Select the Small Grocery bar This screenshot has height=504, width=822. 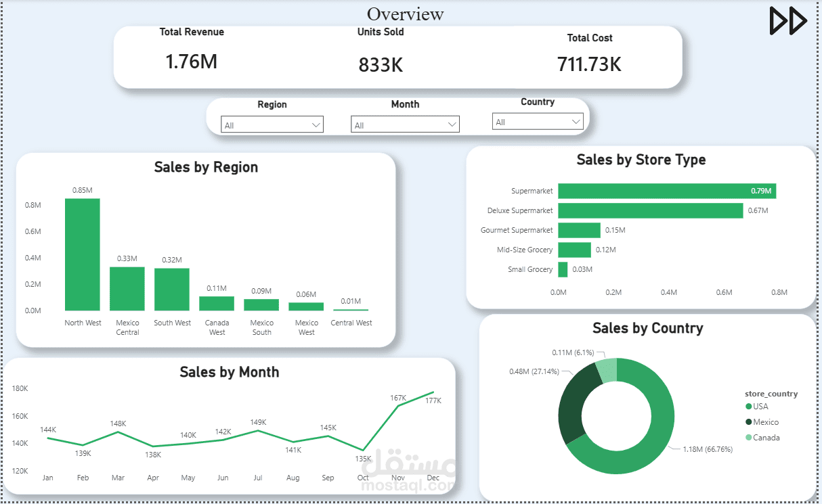click(x=563, y=269)
